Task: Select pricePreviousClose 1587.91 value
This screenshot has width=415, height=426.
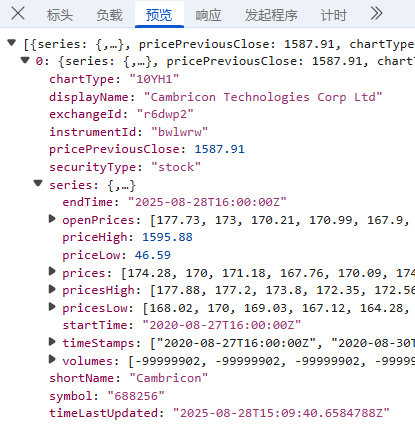Action: 219,149
